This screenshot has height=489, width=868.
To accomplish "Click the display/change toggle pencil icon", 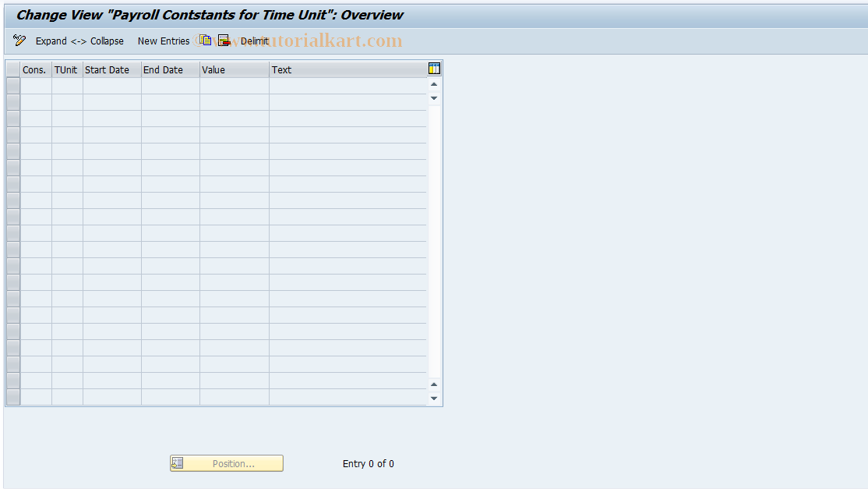I will [19, 41].
